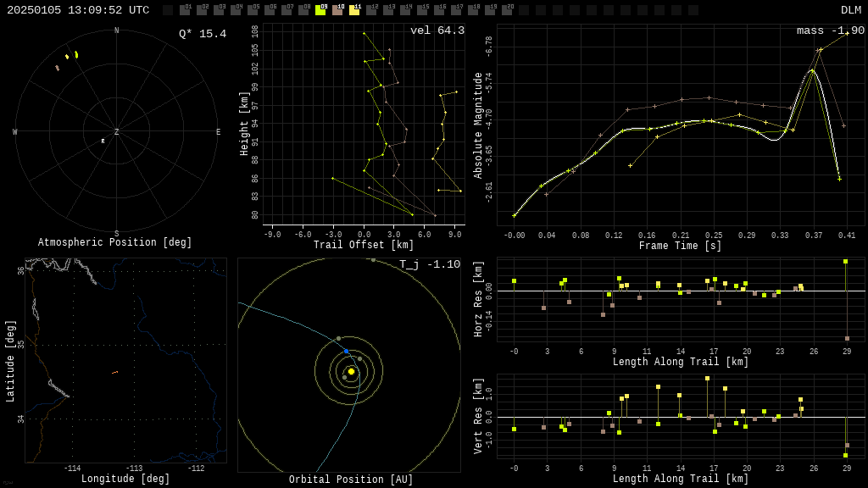868x488 pixels.
Task: Click the magnitude peak point near 0.37 s
Action: coord(812,71)
